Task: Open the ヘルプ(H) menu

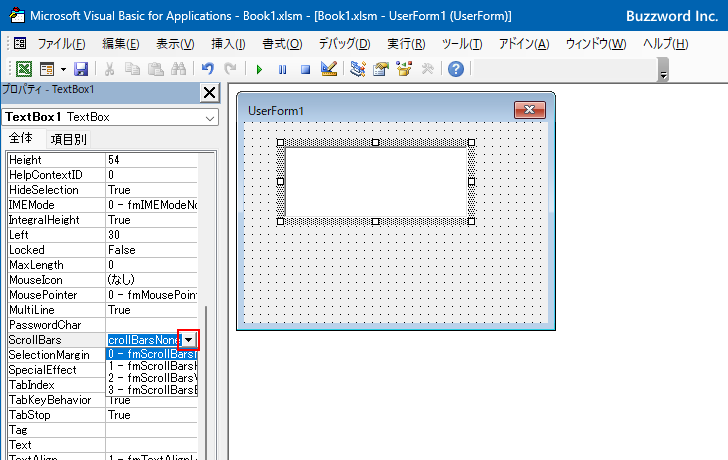Action: (x=665, y=44)
